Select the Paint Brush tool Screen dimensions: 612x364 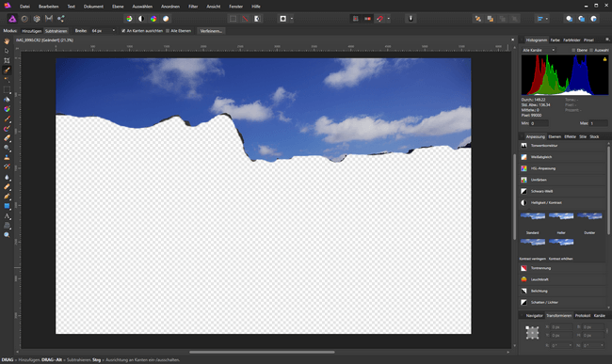(7, 119)
